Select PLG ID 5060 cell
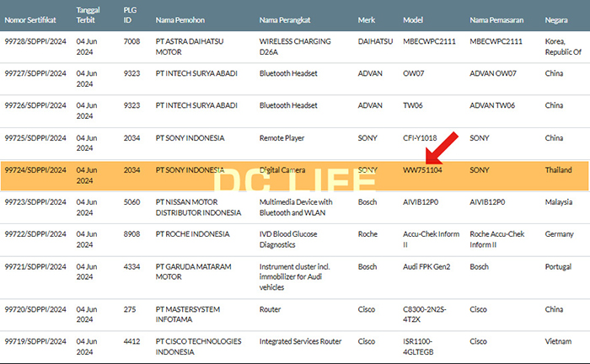This screenshot has width=590, height=364. [x=131, y=202]
